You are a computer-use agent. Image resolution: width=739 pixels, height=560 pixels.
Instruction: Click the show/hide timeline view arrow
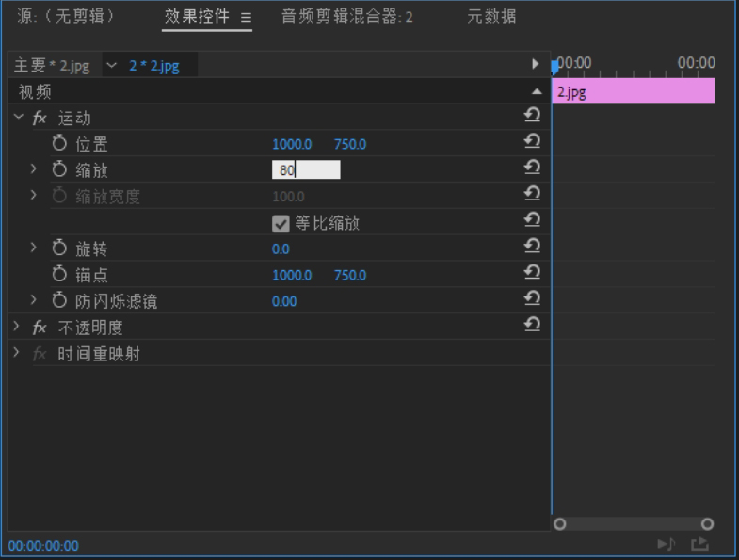tap(535, 64)
